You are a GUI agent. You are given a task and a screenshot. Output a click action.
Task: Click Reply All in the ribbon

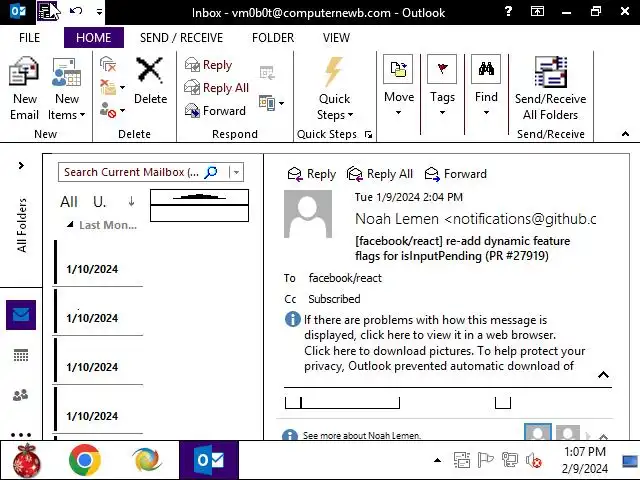[x=216, y=88]
